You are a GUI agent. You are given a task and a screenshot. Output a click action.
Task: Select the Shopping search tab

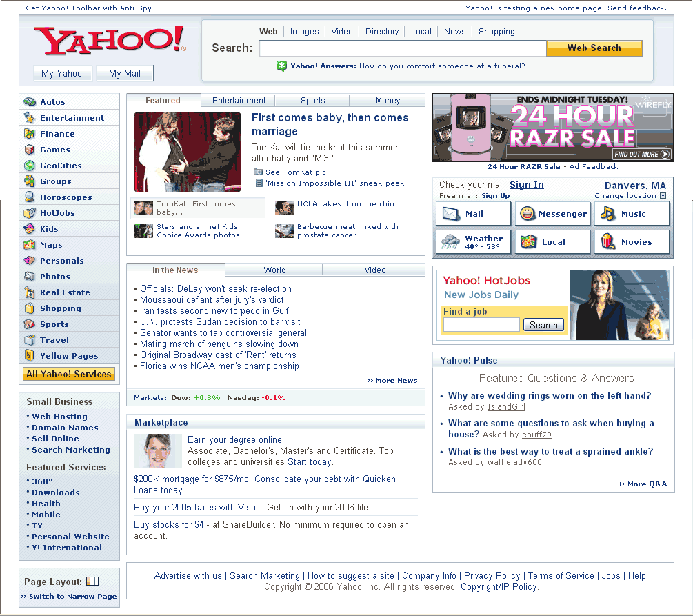(496, 32)
